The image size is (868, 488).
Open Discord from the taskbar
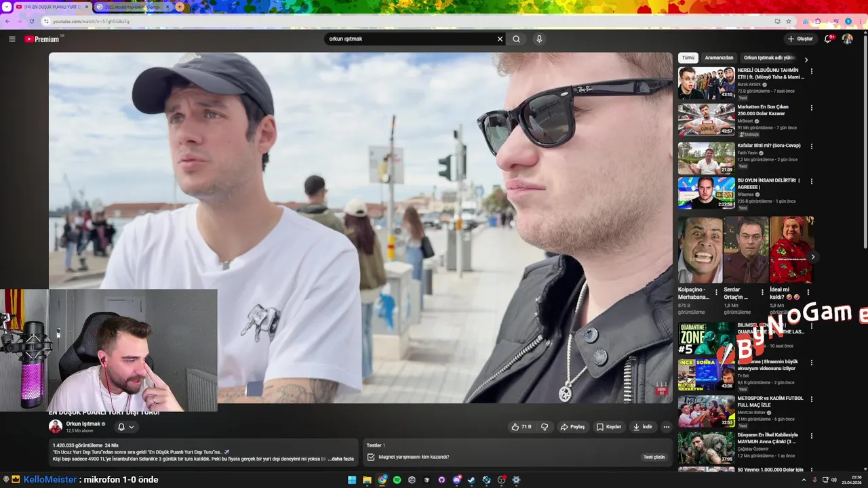click(456, 480)
